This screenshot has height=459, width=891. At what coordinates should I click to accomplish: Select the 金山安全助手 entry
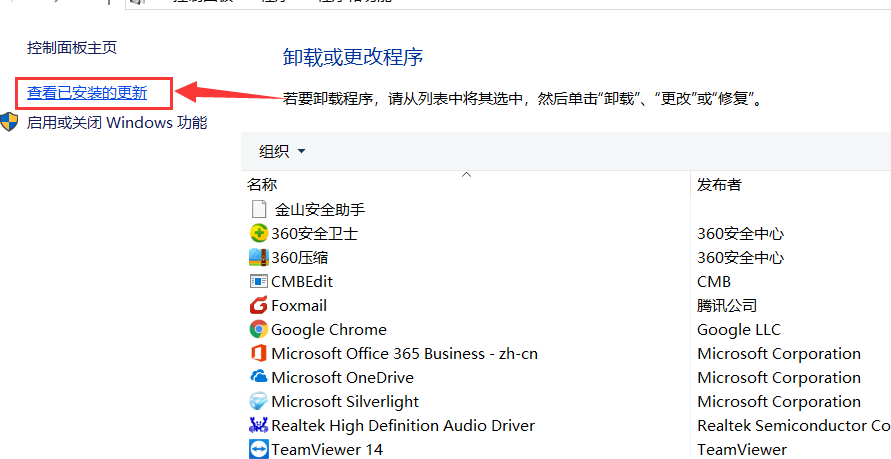pos(320,210)
